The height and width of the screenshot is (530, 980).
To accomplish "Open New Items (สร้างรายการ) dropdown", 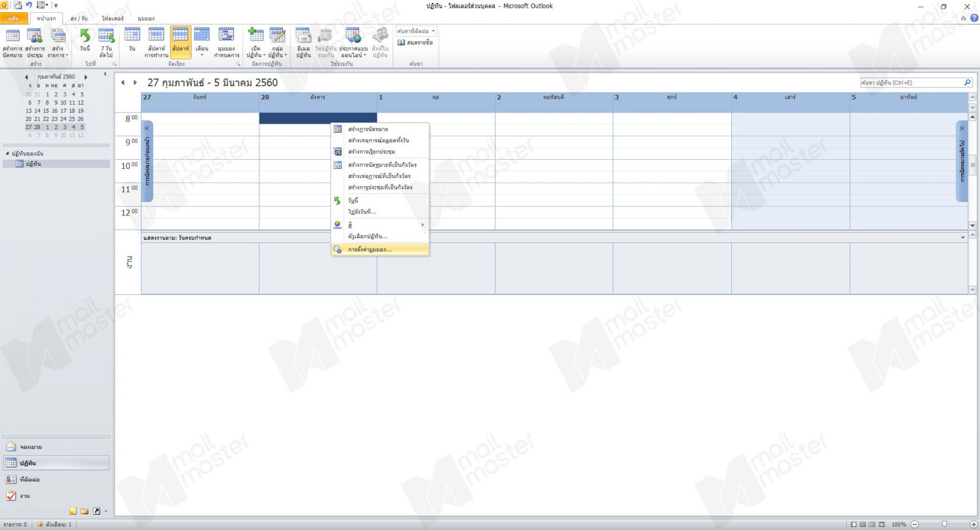I will (x=58, y=43).
